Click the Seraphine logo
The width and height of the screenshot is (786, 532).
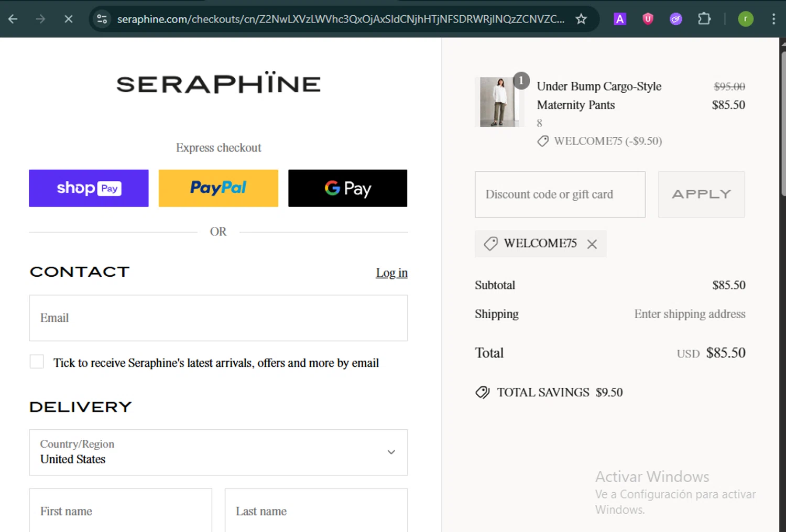[219, 83]
